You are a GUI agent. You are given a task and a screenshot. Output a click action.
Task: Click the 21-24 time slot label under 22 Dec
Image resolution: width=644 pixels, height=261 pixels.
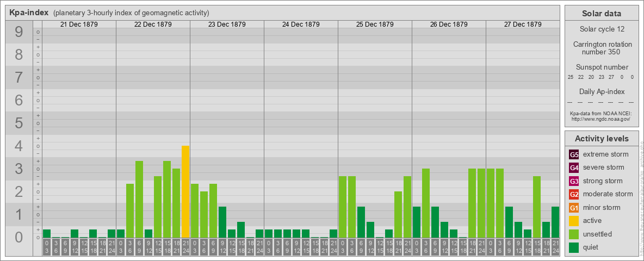coord(185,247)
